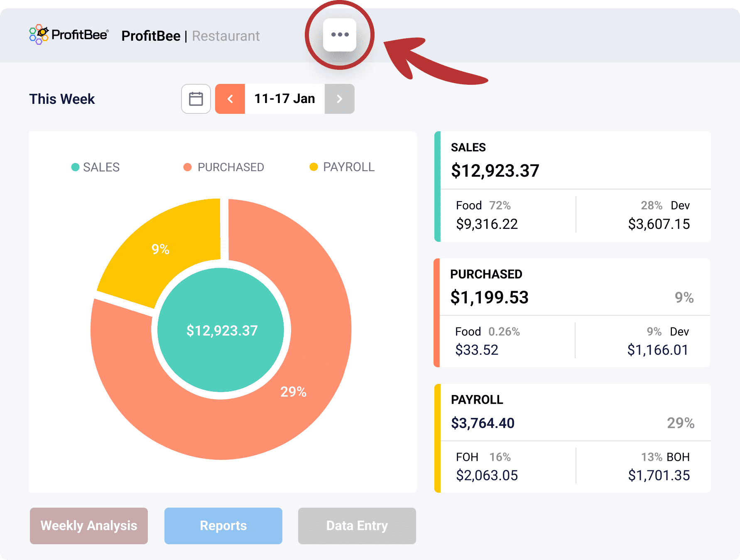The width and height of the screenshot is (740, 560).
Task: Open the Reports section
Action: (223, 526)
